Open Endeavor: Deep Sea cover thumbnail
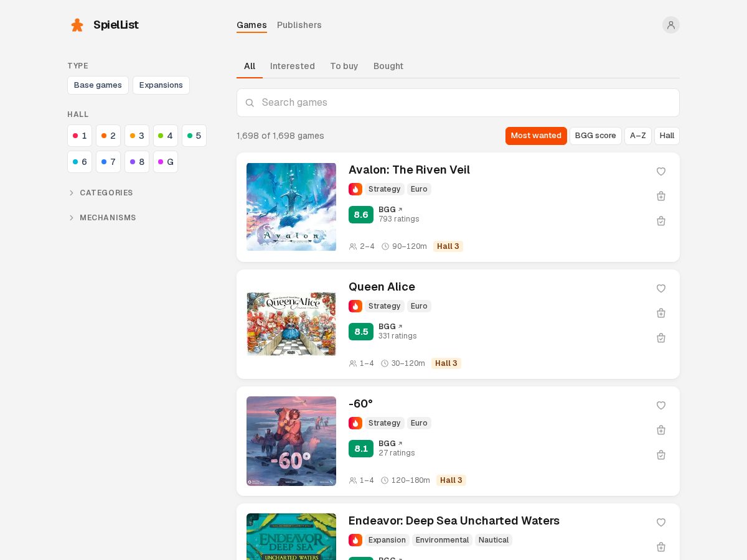Image resolution: width=747 pixels, height=560 pixels. pyautogui.click(x=291, y=536)
